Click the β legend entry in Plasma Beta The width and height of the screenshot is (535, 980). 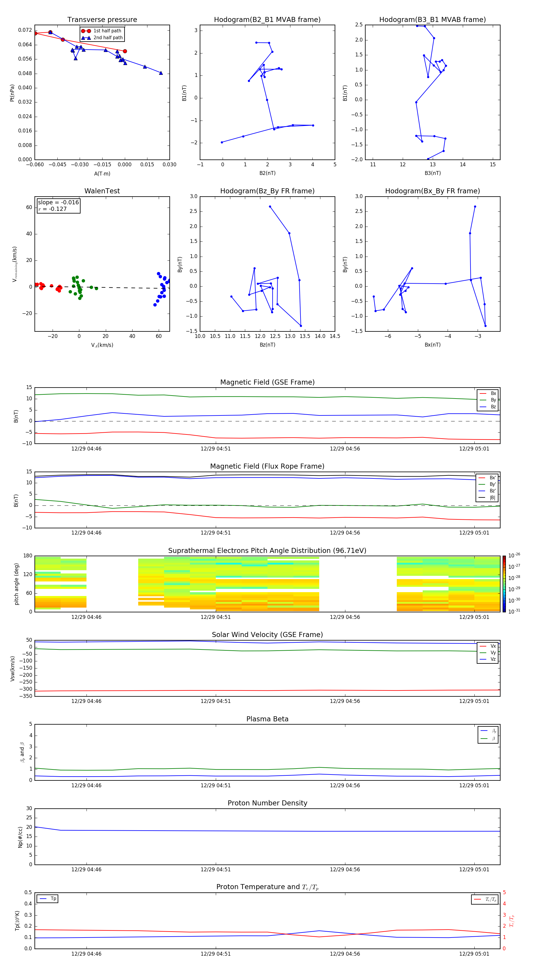[x=488, y=739]
